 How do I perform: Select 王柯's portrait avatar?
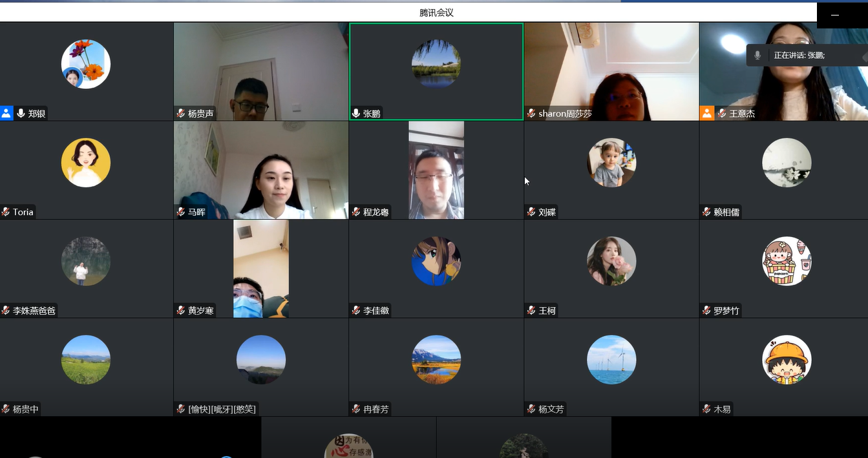click(611, 261)
